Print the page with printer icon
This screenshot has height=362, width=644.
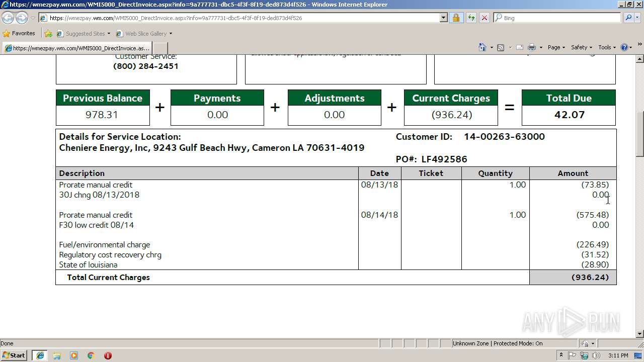[x=532, y=47]
